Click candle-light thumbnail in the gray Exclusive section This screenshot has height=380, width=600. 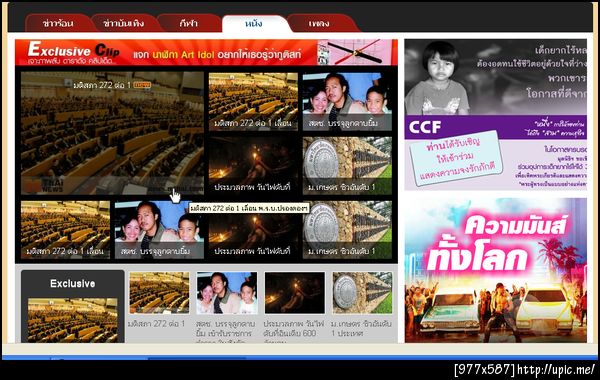point(295,293)
